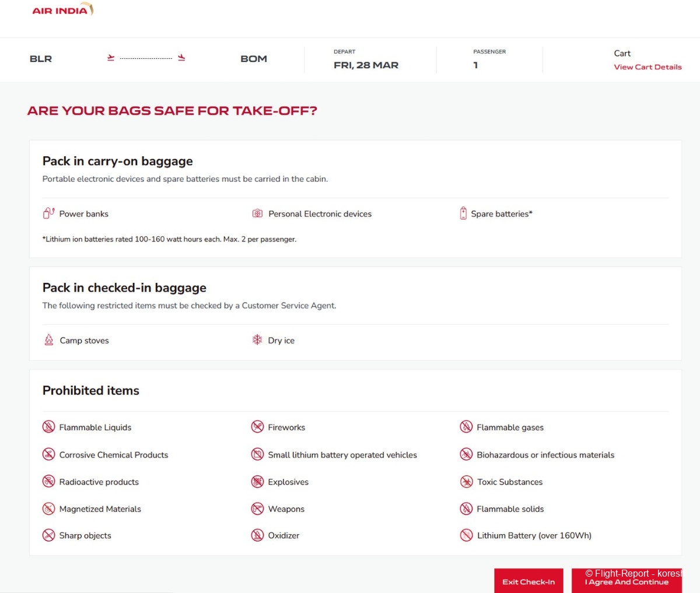This screenshot has width=700, height=593.
Task: Click the Spare batteries* label
Action: pyautogui.click(x=502, y=214)
